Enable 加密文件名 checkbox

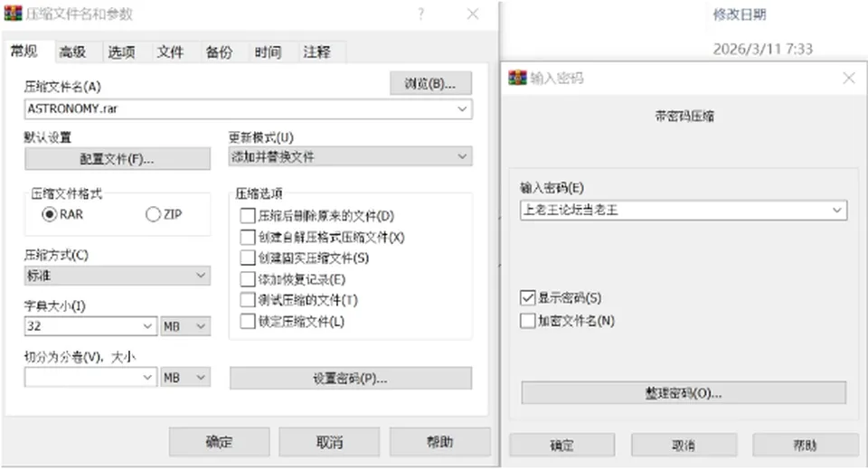coord(527,321)
